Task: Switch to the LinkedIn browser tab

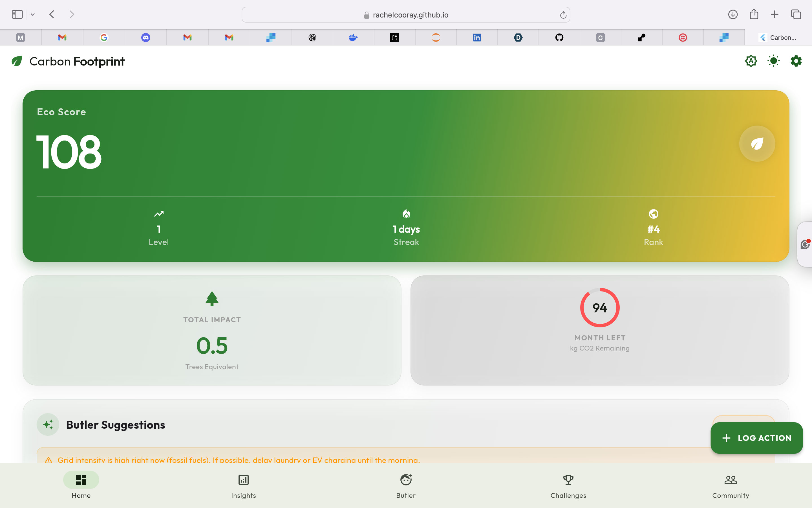Action: (477, 37)
